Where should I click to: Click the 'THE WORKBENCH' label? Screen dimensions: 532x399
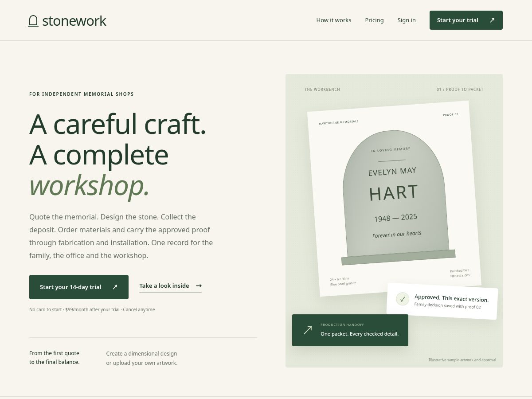click(x=322, y=90)
